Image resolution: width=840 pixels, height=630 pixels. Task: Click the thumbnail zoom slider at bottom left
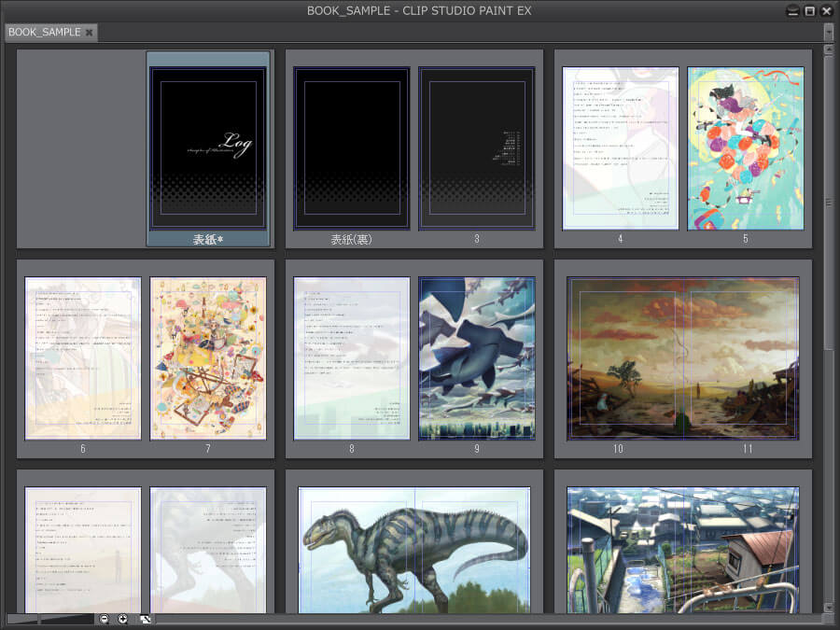pyautogui.click(x=50, y=620)
